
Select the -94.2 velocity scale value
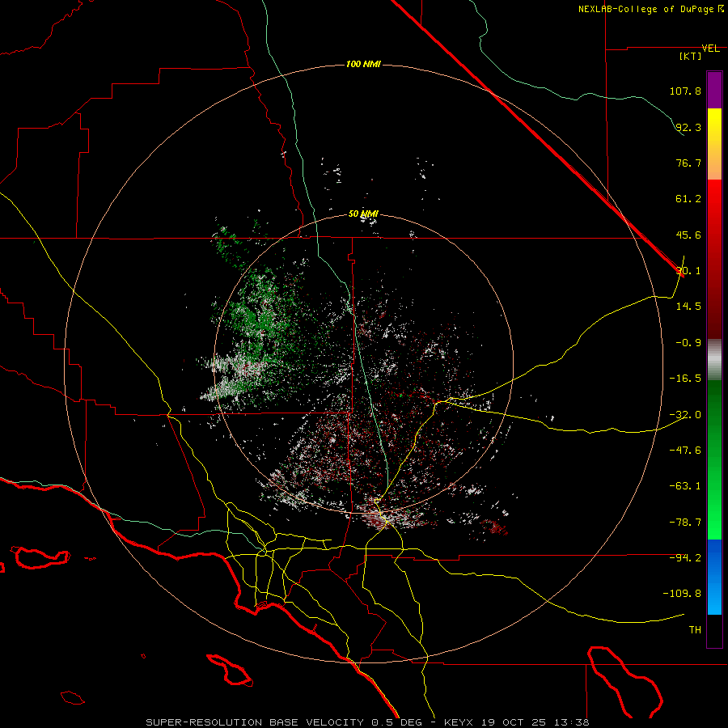[x=685, y=557]
